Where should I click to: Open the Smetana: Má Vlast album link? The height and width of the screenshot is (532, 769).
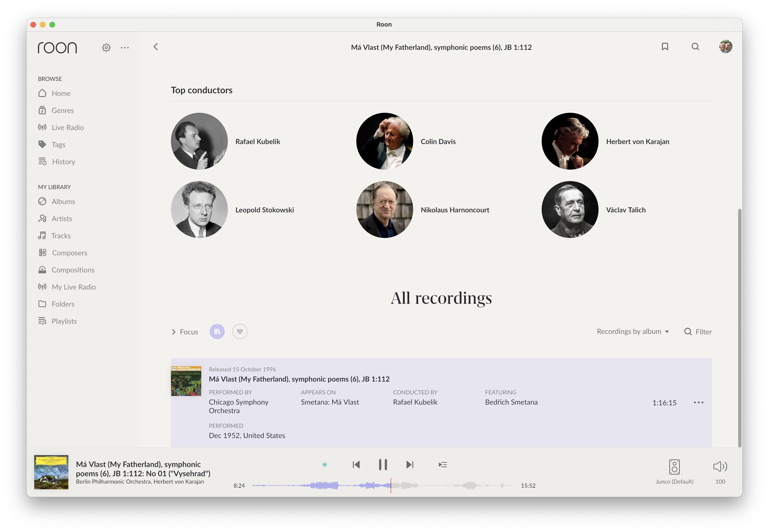(x=330, y=402)
